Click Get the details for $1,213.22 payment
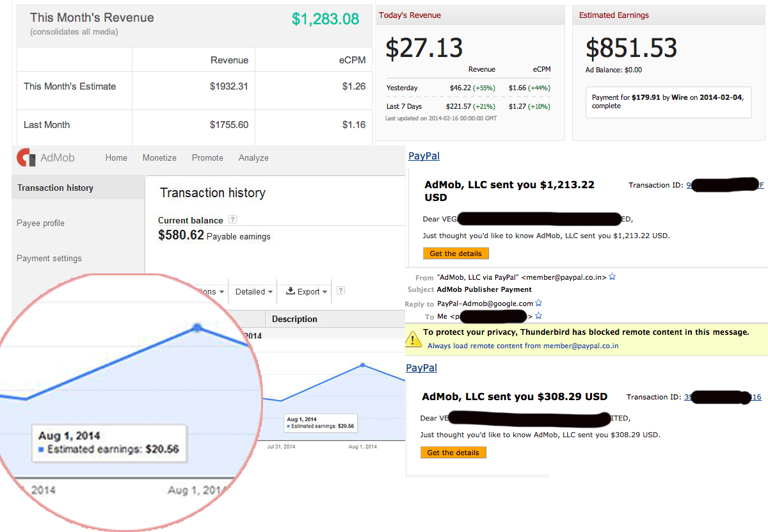This screenshot has height=532, width=768. click(x=456, y=254)
